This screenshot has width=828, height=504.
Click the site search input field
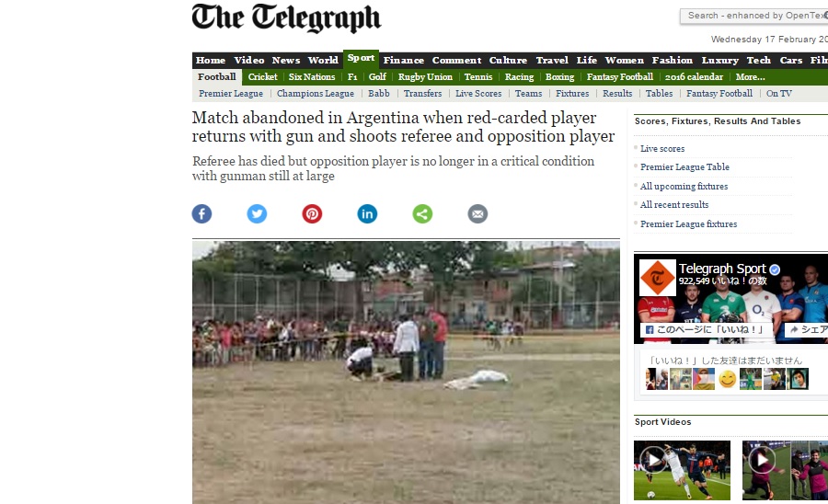(754, 16)
